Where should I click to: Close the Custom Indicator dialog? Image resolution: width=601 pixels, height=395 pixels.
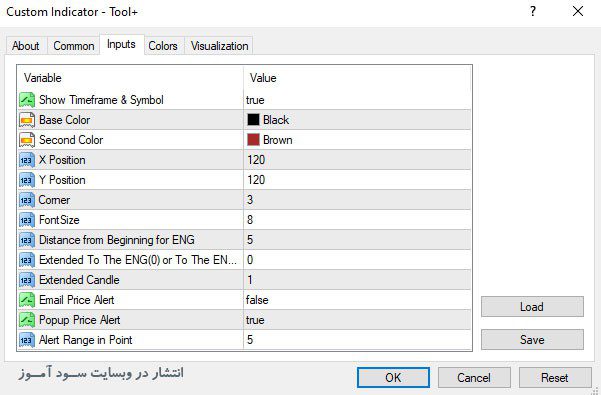coord(578,11)
